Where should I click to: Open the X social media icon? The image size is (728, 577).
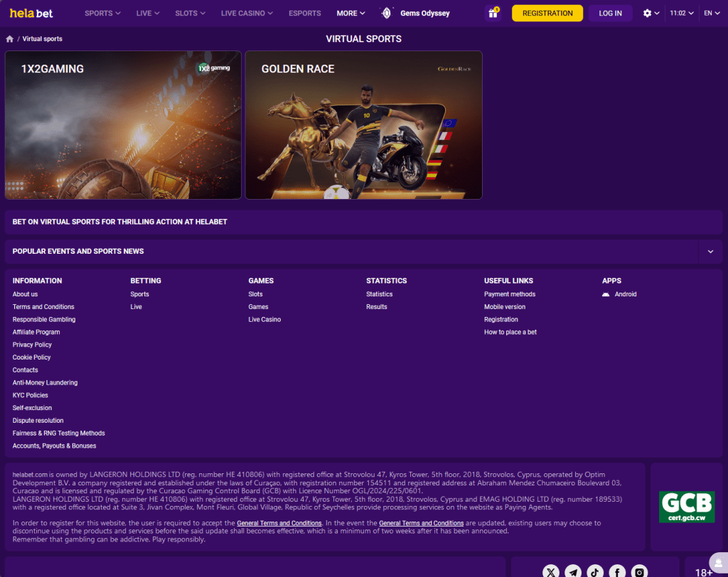tap(551, 572)
